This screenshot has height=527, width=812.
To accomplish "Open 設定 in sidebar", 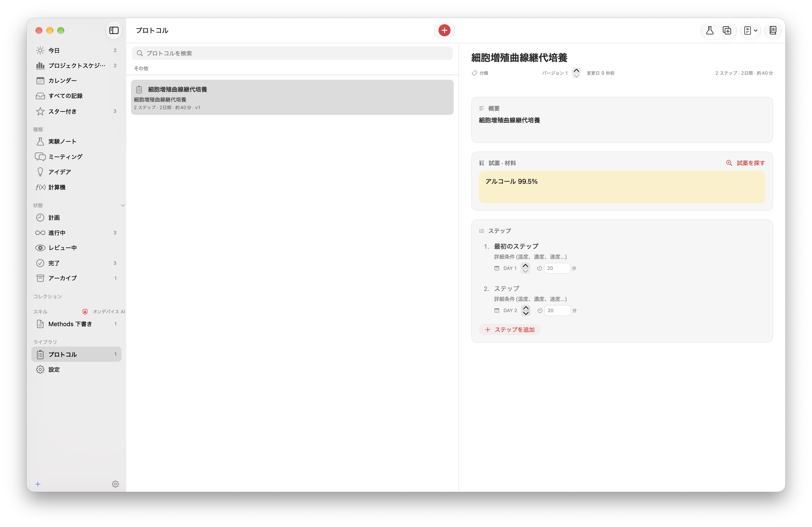I will point(76,370).
